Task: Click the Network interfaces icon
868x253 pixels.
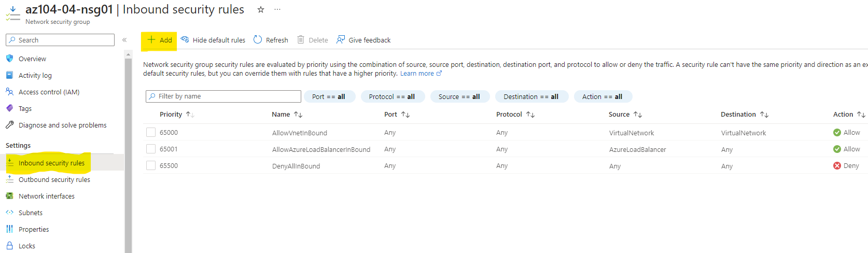Action: (x=9, y=196)
